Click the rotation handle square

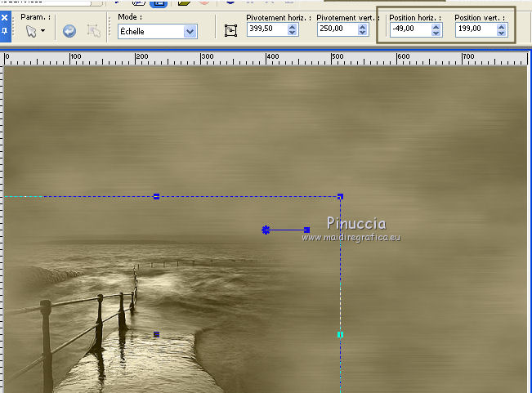pos(306,230)
